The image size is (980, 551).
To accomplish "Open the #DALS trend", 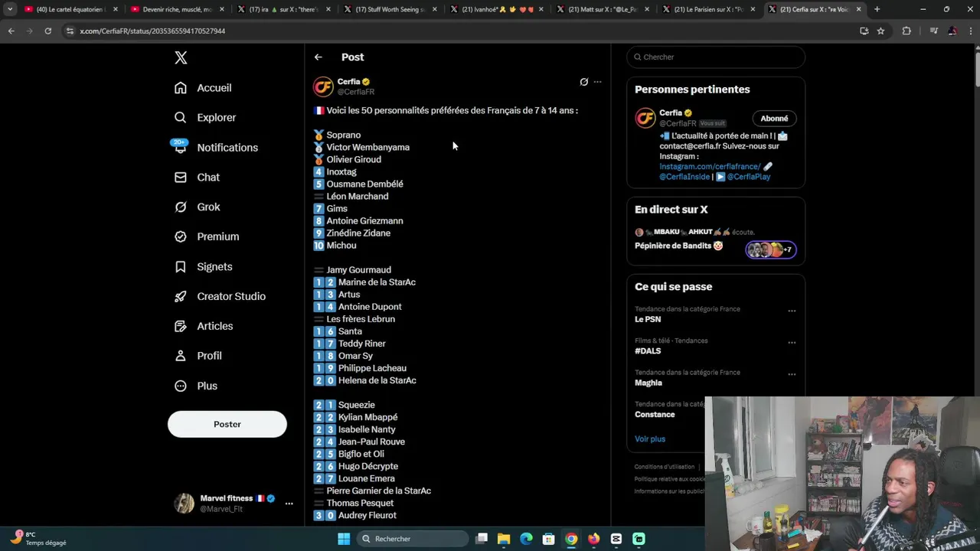I will (648, 351).
